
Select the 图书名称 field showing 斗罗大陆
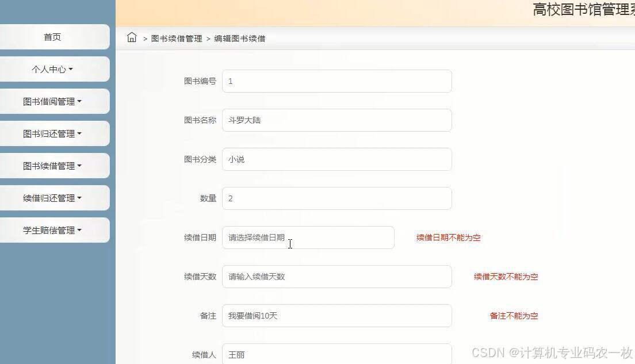(x=336, y=120)
